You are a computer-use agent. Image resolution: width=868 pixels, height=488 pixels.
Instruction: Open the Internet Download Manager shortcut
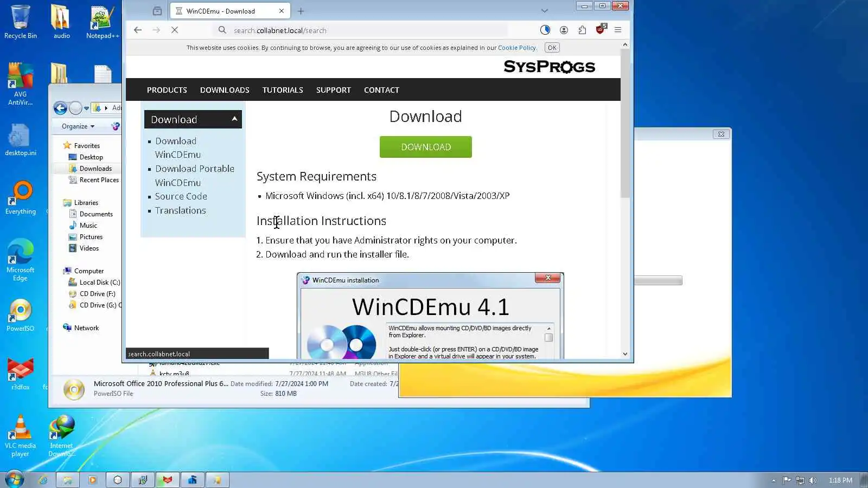tap(61, 436)
